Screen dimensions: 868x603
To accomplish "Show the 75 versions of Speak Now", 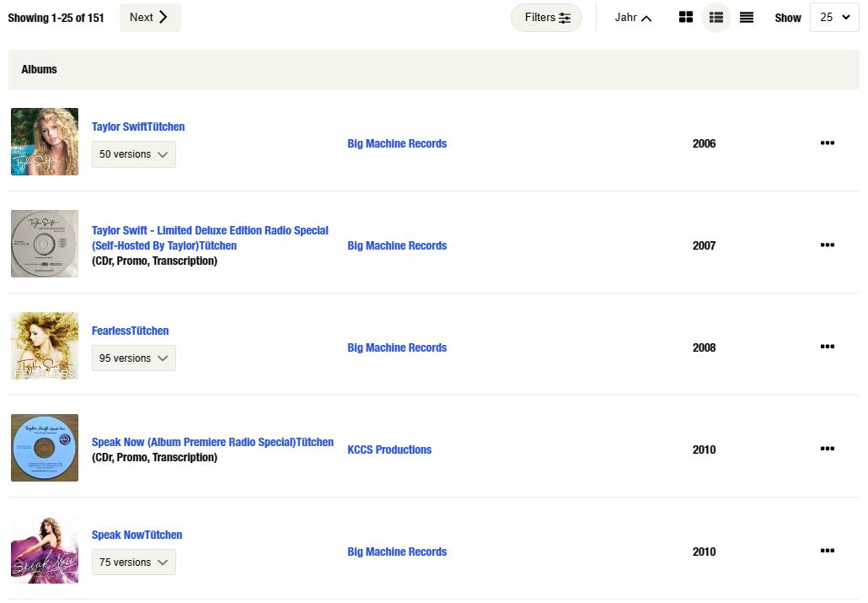I will [x=133, y=562].
